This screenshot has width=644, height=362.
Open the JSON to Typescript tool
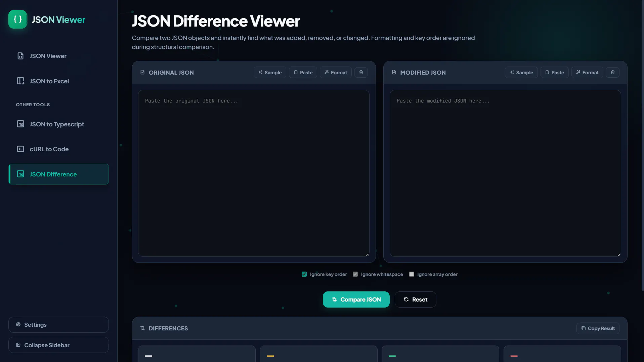58,124
